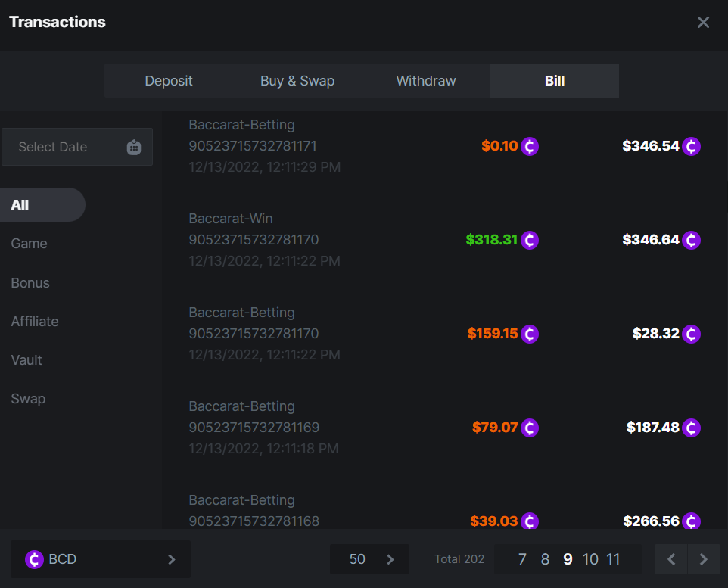Click coin icon next to $28.32 balance

click(x=691, y=334)
